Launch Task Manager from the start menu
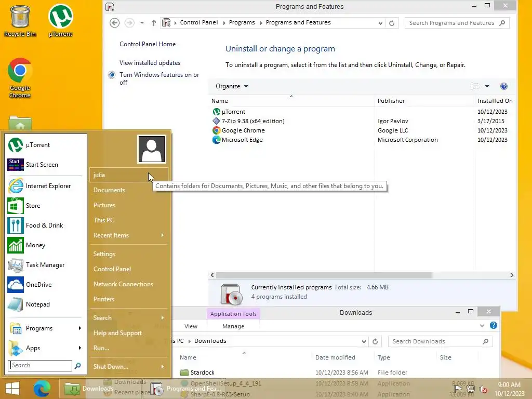532x399 pixels. (x=46, y=264)
